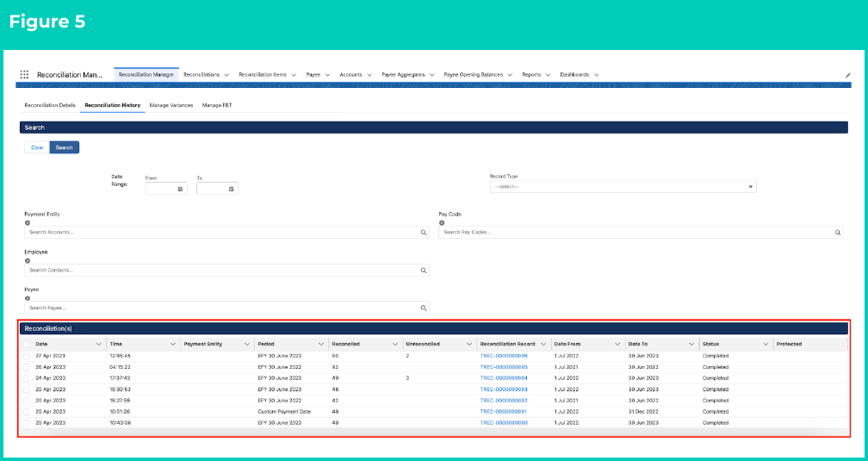Click the 31 Dec 2022 Date To cell
Image resolution: width=868 pixels, height=461 pixels.
[x=643, y=412]
